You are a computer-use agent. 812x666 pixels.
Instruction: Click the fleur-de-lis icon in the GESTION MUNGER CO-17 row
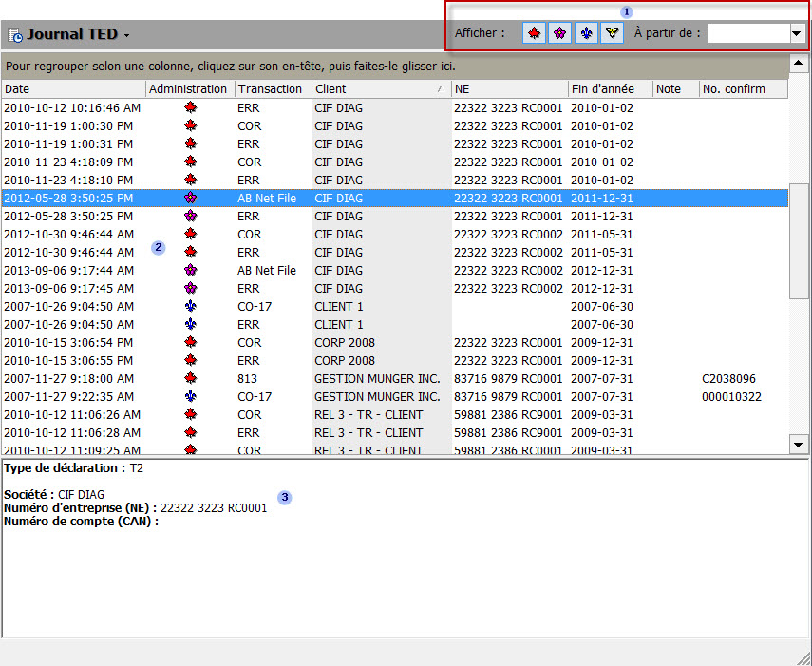pos(190,397)
